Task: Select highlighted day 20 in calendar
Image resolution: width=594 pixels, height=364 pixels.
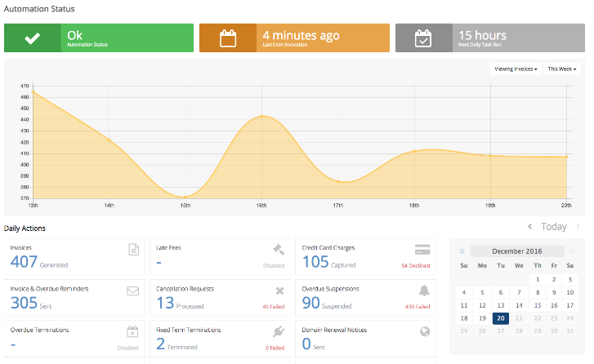Action: coord(501,318)
